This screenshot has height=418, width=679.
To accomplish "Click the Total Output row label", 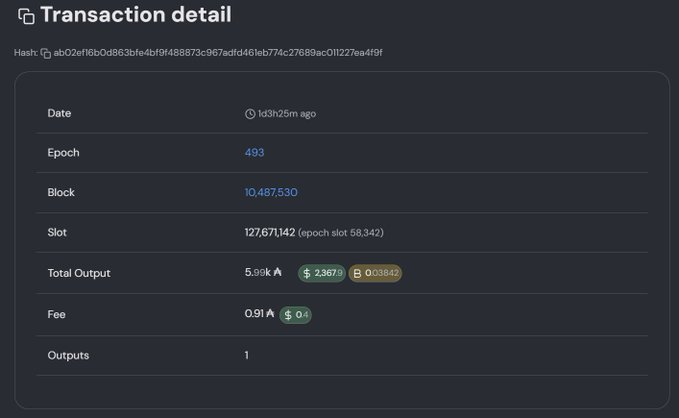I will point(79,273).
